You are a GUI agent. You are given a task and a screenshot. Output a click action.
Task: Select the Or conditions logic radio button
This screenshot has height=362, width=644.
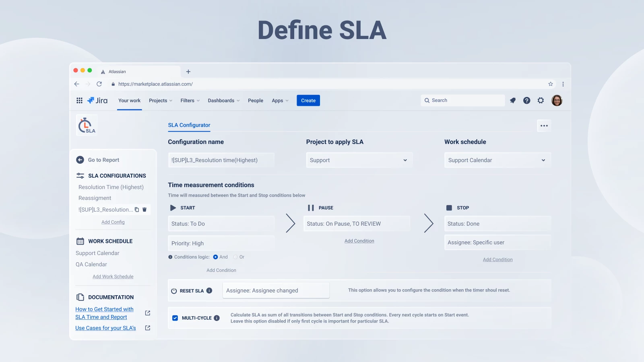click(235, 257)
